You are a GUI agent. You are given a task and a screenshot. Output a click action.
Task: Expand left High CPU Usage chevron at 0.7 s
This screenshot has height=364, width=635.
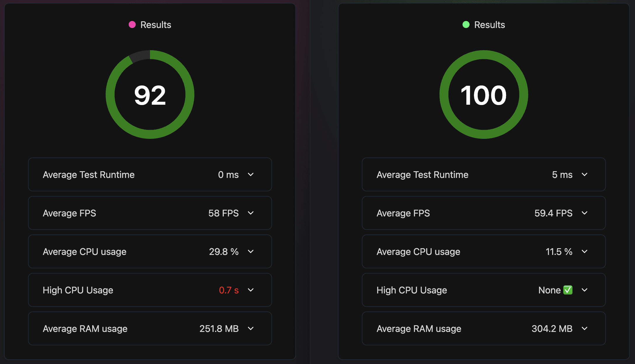[x=251, y=290]
